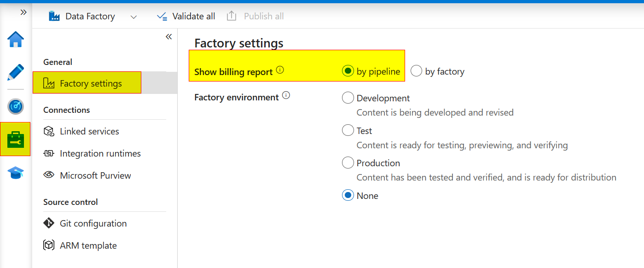Click the Git configuration diamond icon
The height and width of the screenshot is (268, 644).
(x=49, y=223)
